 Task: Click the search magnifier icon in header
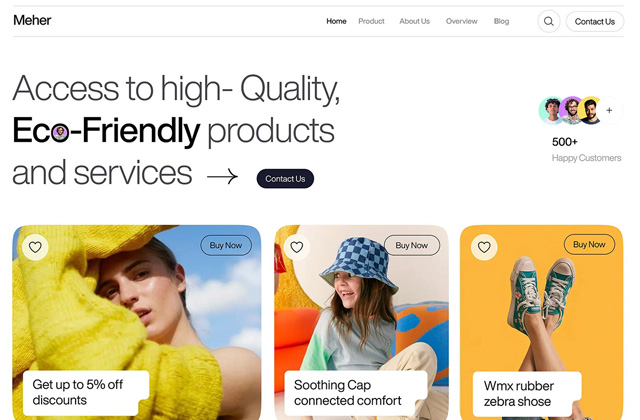(549, 21)
